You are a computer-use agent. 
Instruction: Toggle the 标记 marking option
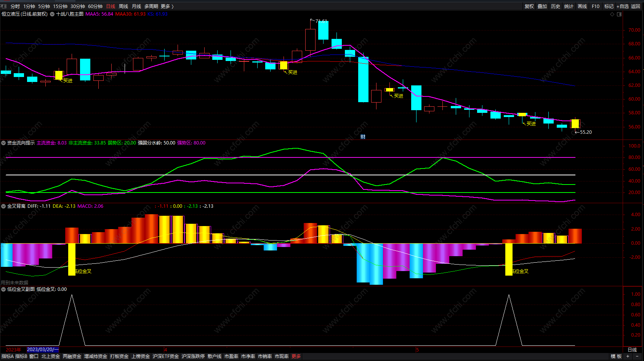point(609,6)
